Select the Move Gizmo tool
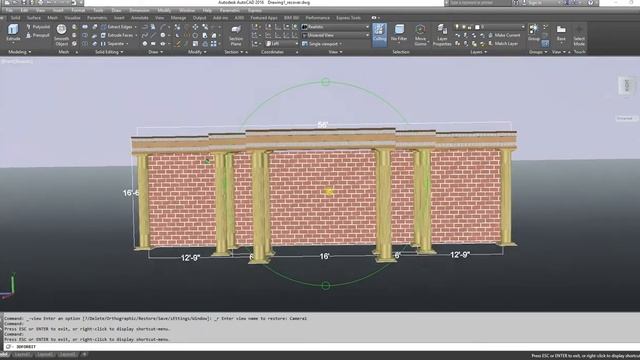This screenshot has width=640, height=360. pos(420,35)
